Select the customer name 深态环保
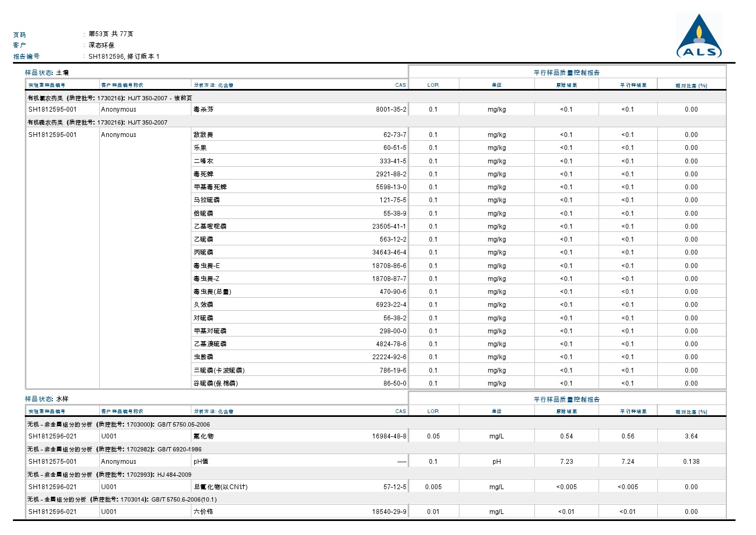Viewport: 756px width, 535px height. [101, 45]
